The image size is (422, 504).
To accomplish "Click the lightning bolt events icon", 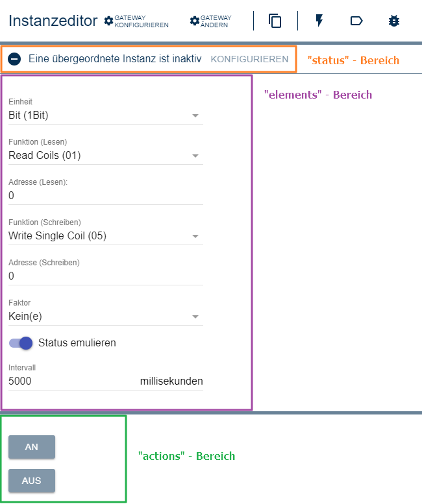I will click(x=319, y=21).
